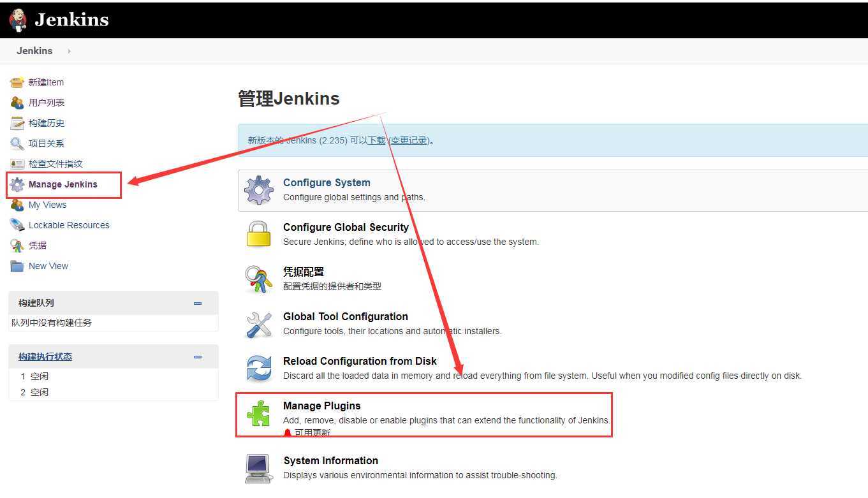Click the Configure System gear icon
This screenshot has width=868, height=498.
tap(259, 190)
